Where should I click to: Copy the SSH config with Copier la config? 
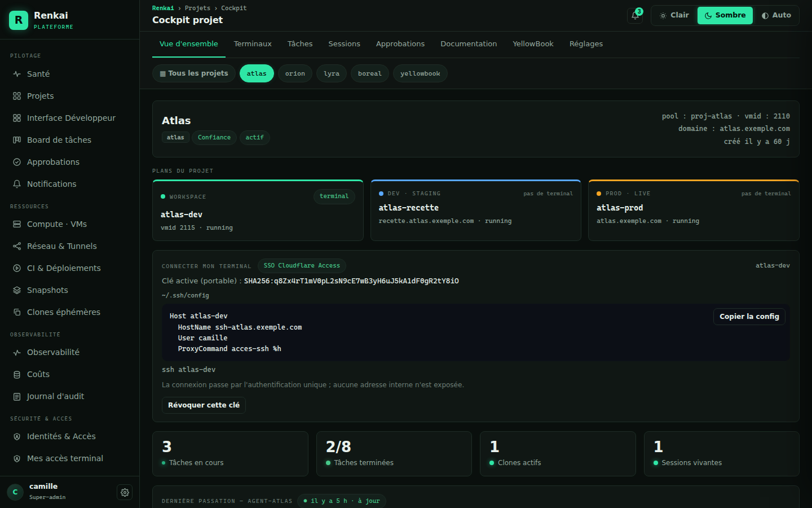pyautogui.click(x=749, y=317)
